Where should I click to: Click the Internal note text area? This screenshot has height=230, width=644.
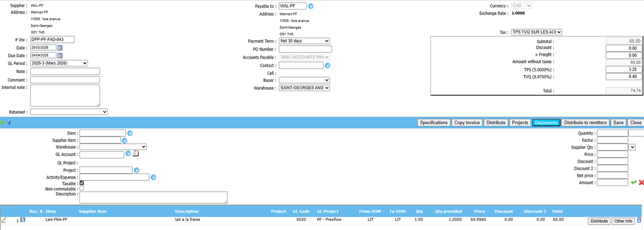(65, 95)
